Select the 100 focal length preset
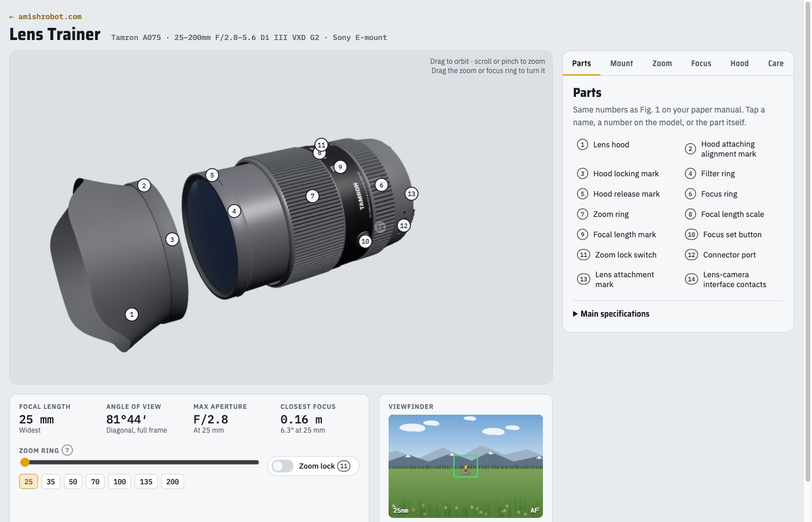 point(120,481)
